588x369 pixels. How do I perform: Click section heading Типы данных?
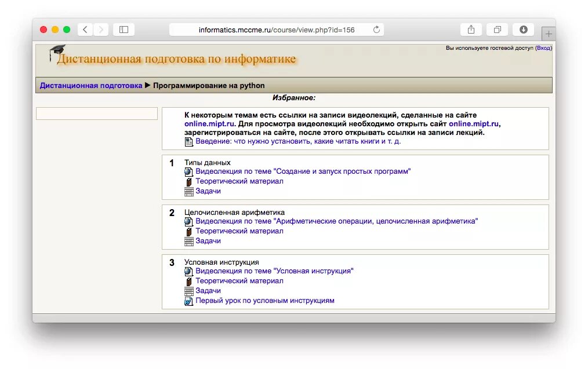(x=208, y=163)
